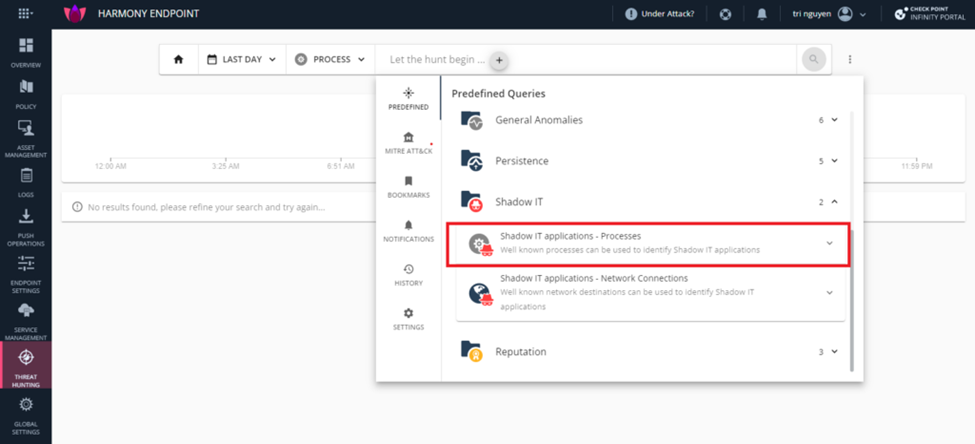Click the General Anomalies folder icon
975x444 pixels.
click(x=471, y=119)
